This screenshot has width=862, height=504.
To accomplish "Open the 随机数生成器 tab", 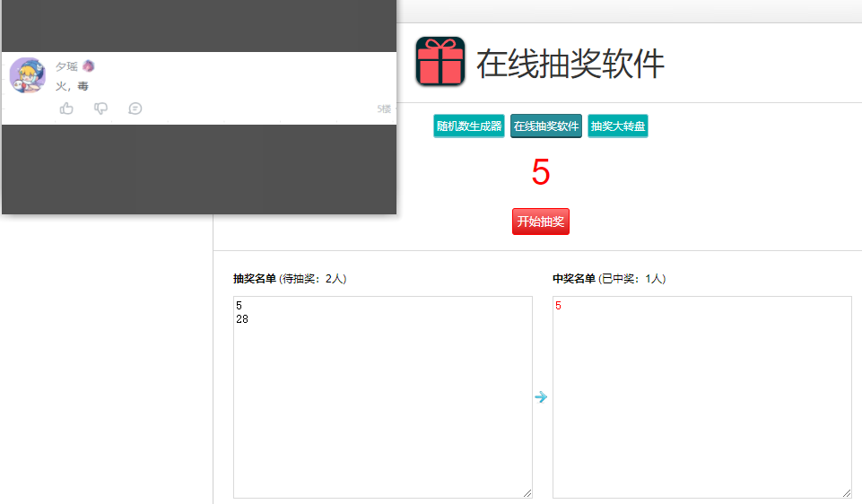I will click(469, 126).
